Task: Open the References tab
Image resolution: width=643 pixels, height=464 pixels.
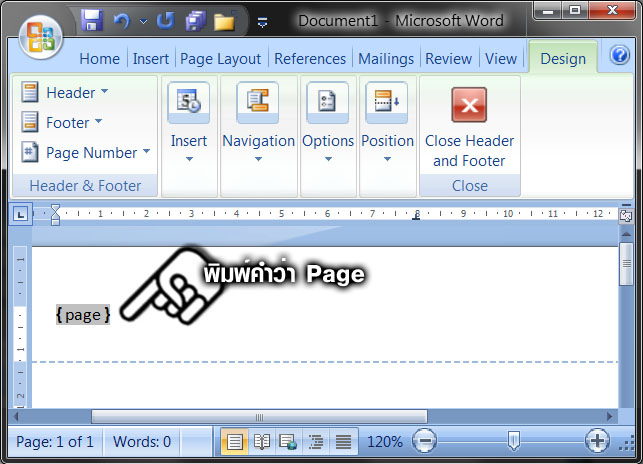Action: pos(310,59)
